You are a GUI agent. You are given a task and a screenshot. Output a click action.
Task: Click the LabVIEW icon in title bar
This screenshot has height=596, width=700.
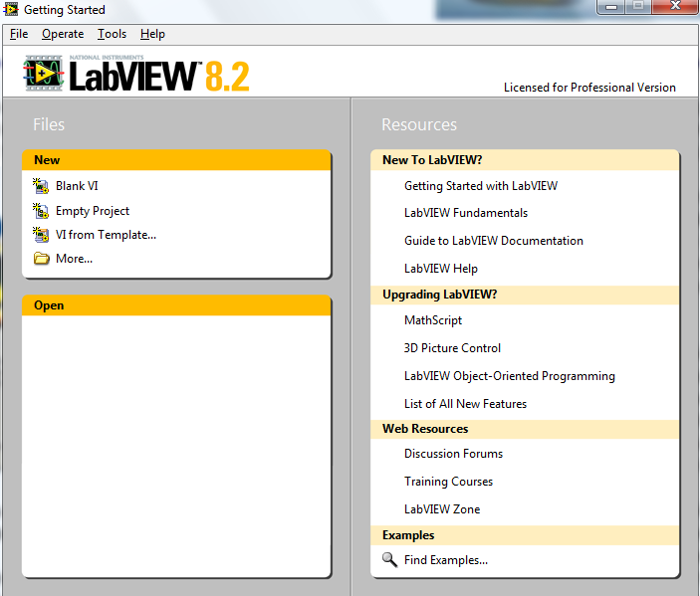11,9
